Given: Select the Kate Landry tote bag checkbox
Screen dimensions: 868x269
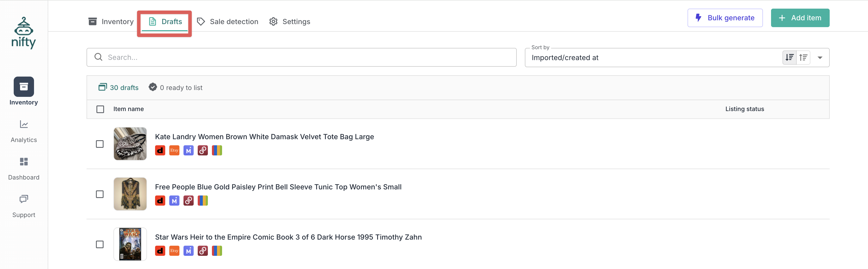Looking at the screenshot, I should tap(100, 144).
